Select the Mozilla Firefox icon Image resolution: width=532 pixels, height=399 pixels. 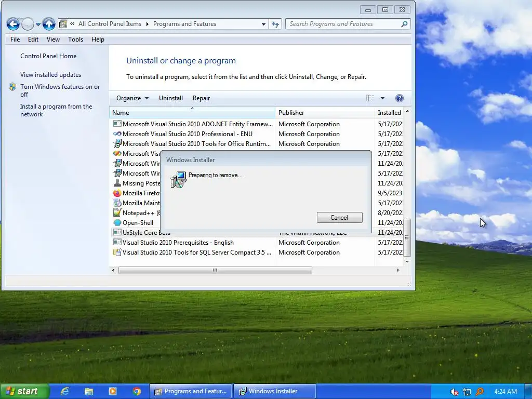pyautogui.click(x=117, y=193)
